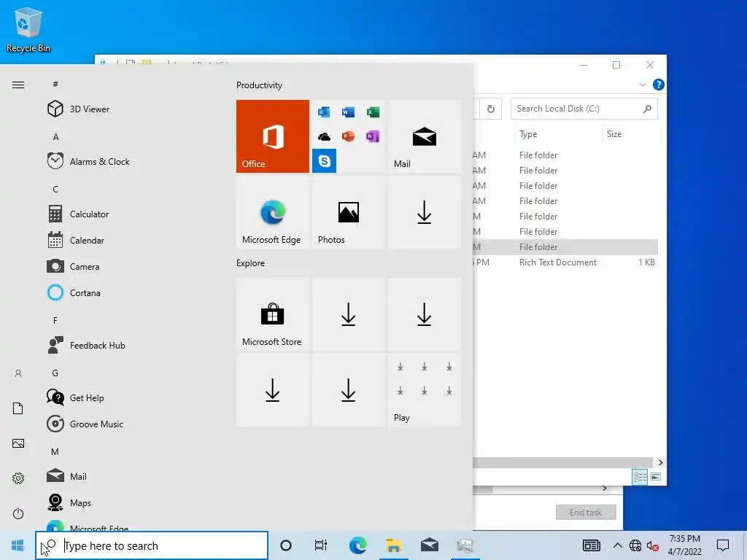Open File Explorer help icon
Screen dimensions: 747x560
pos(659,85)
